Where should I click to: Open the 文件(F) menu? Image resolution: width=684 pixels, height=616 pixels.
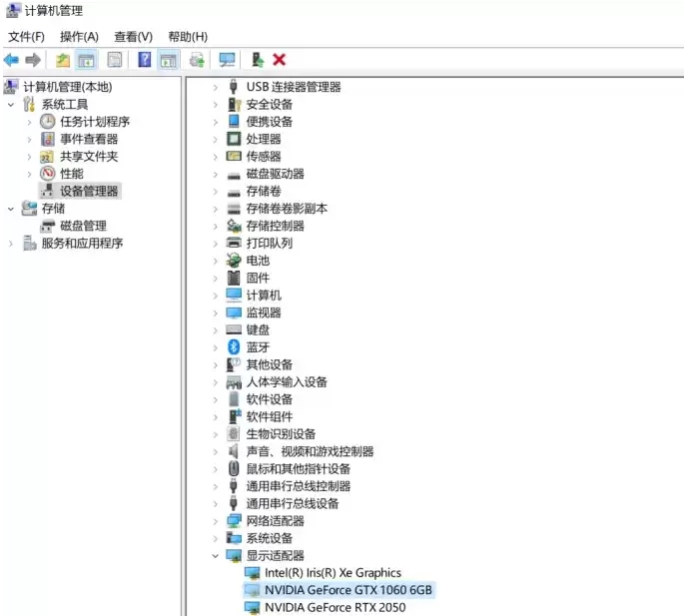(26, 37)
